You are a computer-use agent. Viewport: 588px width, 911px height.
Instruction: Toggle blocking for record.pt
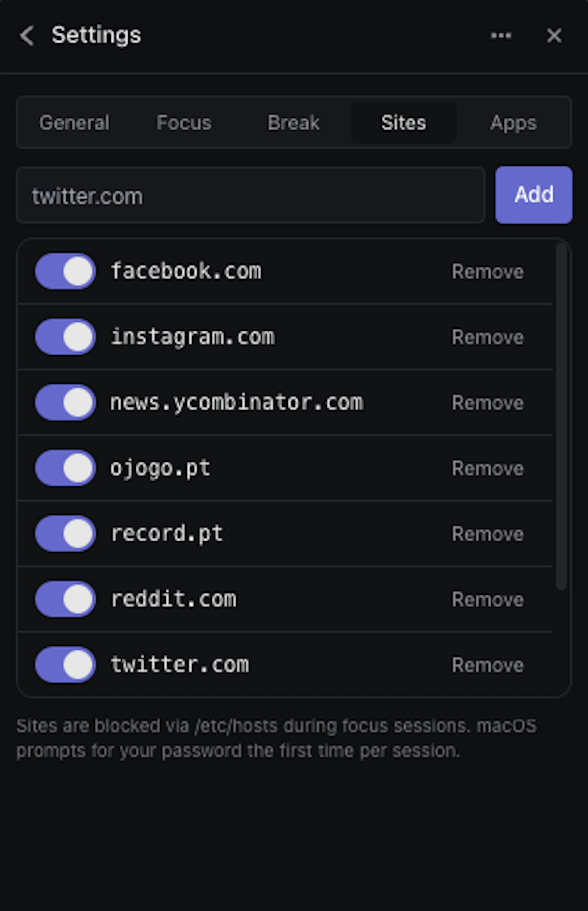coord(65,533)
